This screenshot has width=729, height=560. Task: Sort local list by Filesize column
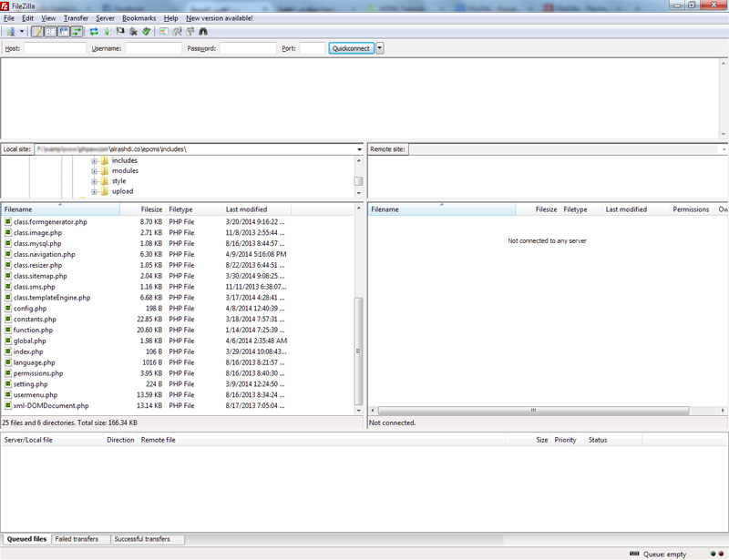click(143, 209)
